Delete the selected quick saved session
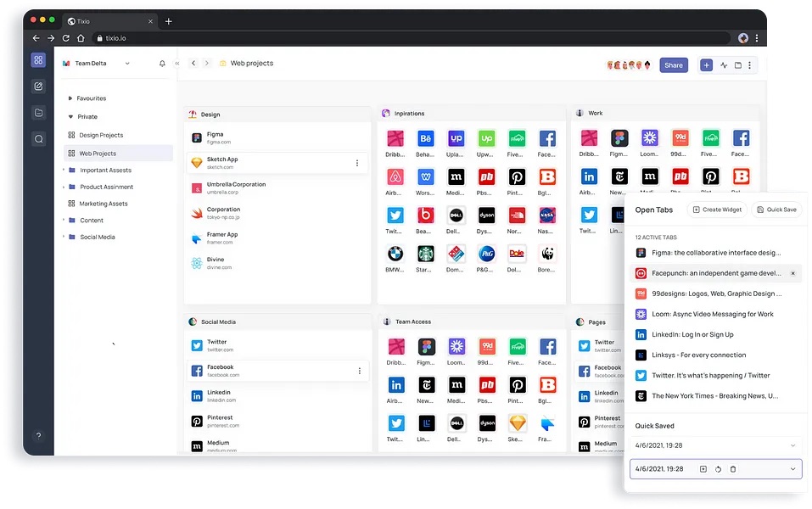Viewport: 812px width, 509px height. point(733,469)
